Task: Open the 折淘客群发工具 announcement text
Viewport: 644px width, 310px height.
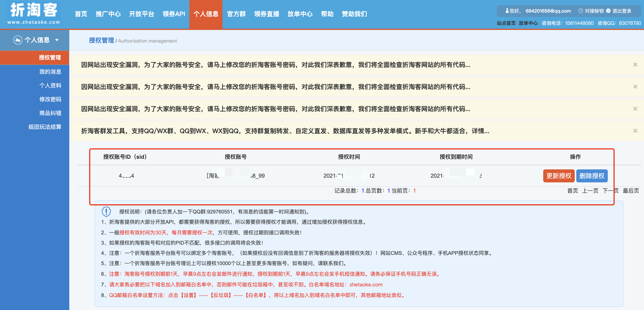Action: 285,131
